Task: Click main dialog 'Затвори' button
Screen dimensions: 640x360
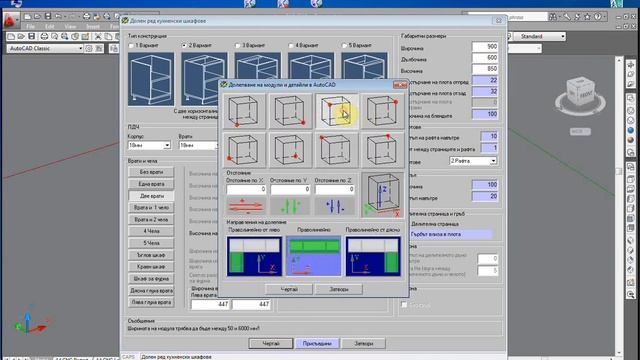Action: click(363, 344)
